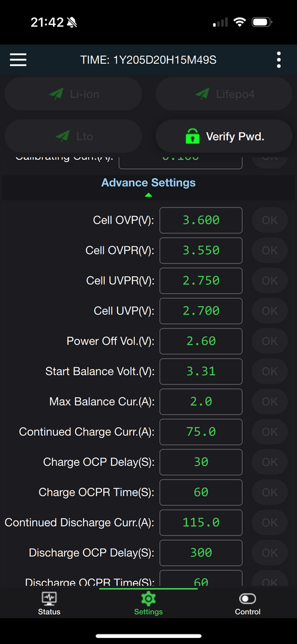Tap OK next to Max Balance Cur.(A)
This screenshot has height=644, width=297.
point(270,402)
